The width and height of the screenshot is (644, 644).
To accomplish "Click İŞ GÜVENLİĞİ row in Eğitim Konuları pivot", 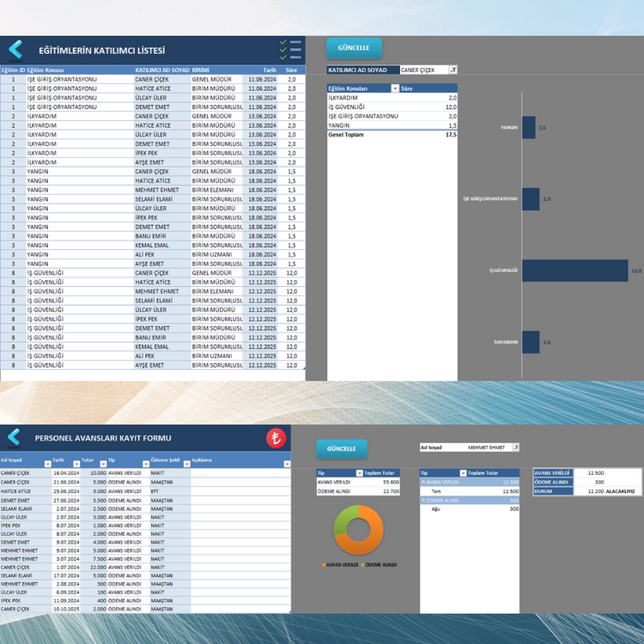I will [392, 106].
